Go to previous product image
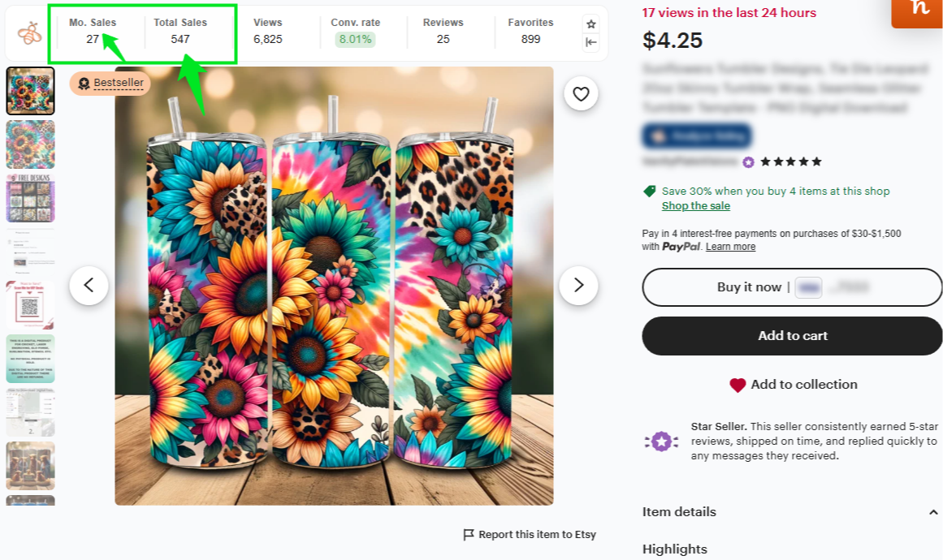Screen dimensions: 943x560 (89, 285)
